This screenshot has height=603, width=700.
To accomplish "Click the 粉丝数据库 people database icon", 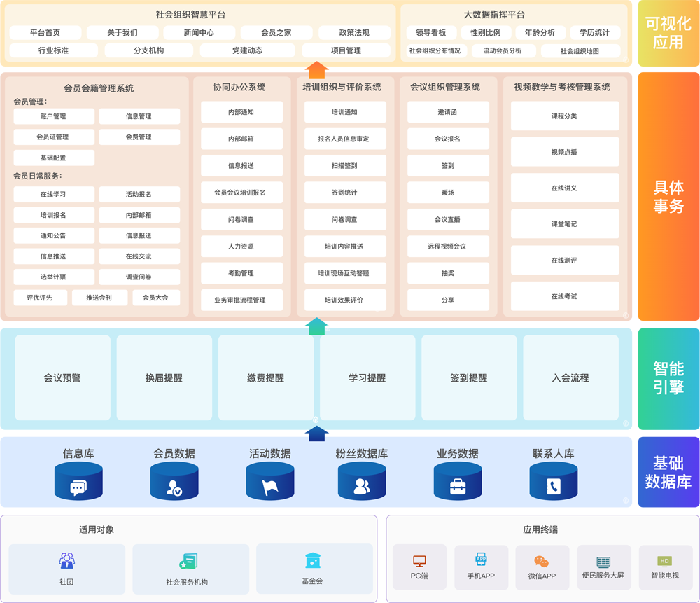I will [x=362, y=481].
